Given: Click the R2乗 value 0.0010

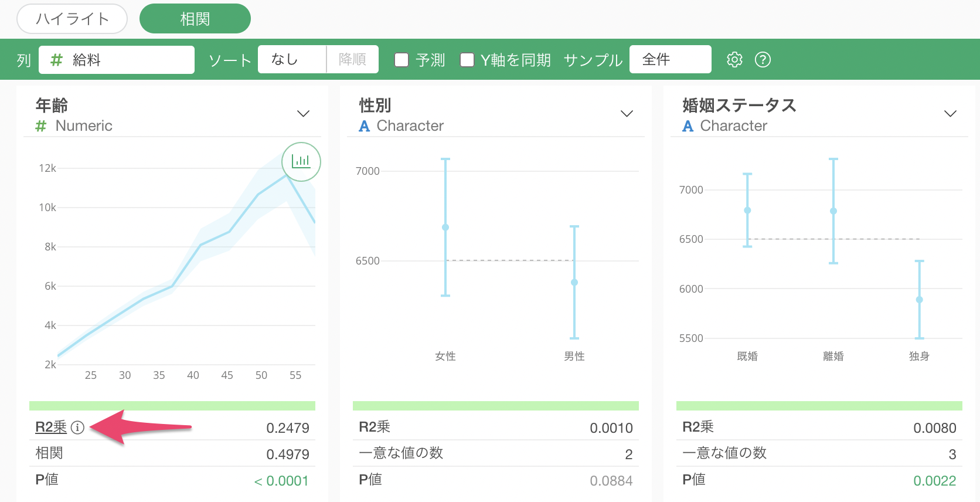Looking at the screenshot, I should pos(611,428).
